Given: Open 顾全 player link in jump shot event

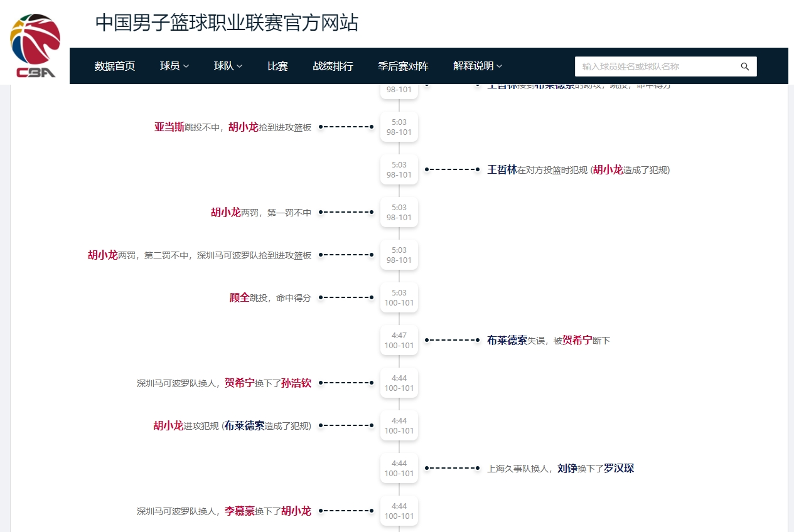Looking at the screenshot, I should click(239, 297).
